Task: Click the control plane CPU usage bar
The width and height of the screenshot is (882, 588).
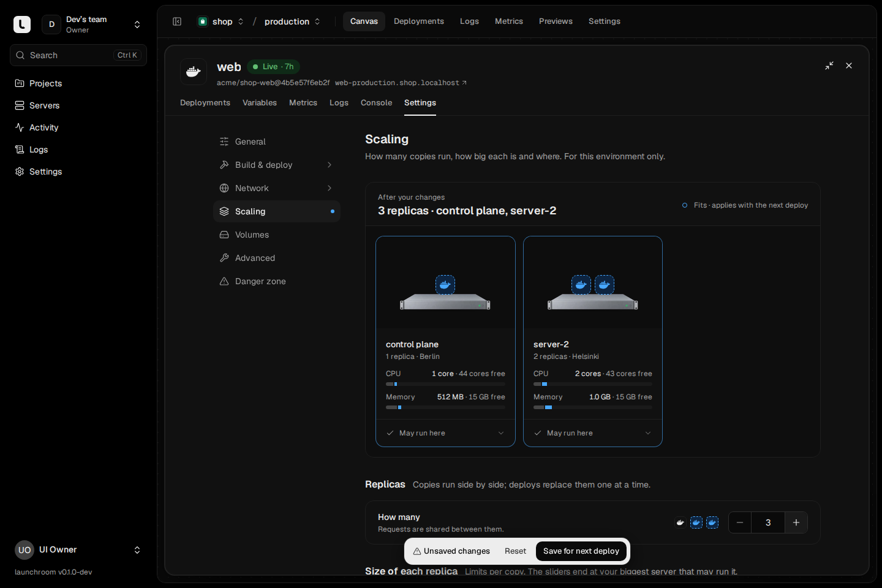Action: click(445, 384)
